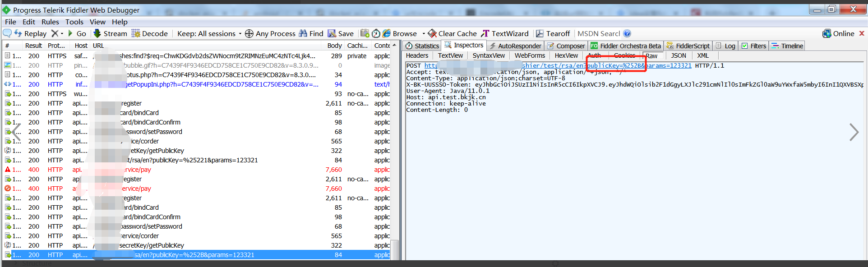
Task: Close the toolbar with red X
Action: [862, 33]
